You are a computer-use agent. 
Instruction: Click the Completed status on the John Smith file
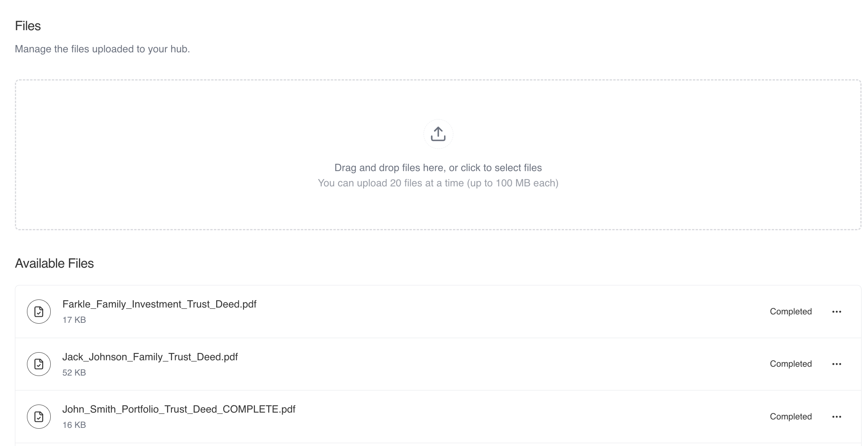[x=790, y=416]
